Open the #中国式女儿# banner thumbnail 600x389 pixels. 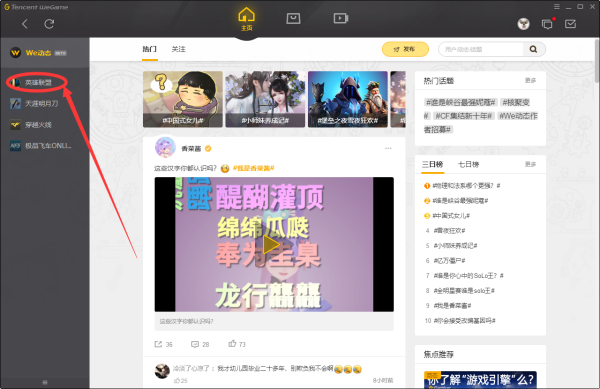183,99
